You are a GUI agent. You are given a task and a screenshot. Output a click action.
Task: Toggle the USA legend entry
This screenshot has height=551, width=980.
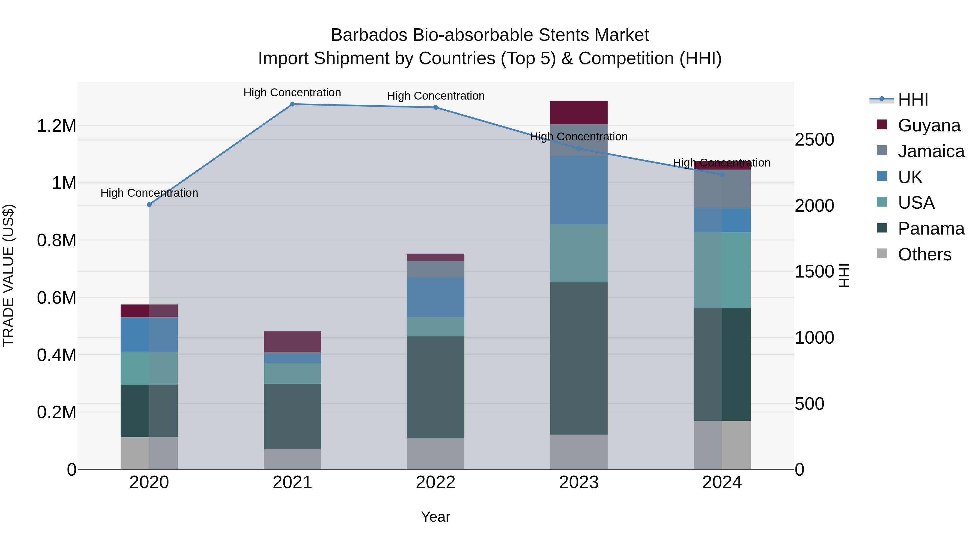905,203
